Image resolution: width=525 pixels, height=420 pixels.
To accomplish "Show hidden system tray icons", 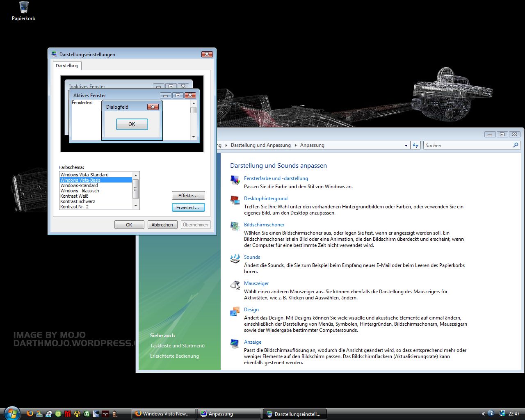I will 483,414.
